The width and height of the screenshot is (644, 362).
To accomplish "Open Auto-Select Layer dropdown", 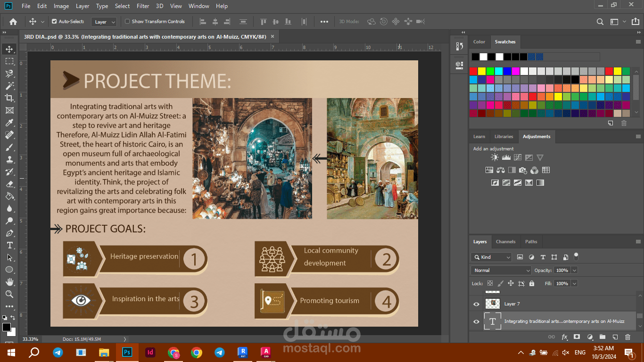I will coord(105,22).
